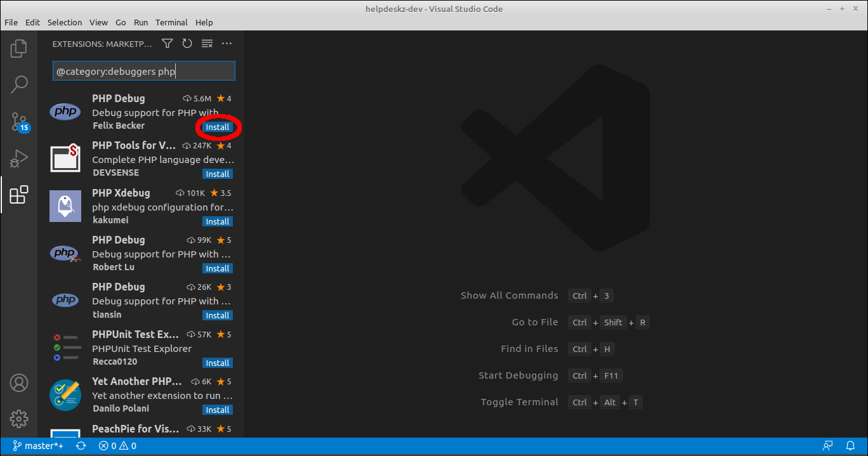The width and height of the screenshot is (868, 456).
Task: Click the remote window icon in status bar
Action: coord(827,445)
